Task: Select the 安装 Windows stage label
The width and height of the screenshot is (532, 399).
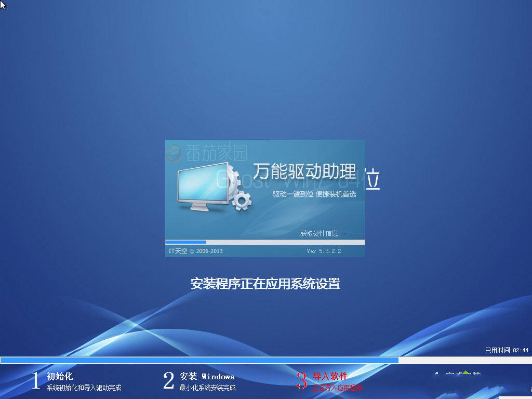Action: (x=207, y=376)
